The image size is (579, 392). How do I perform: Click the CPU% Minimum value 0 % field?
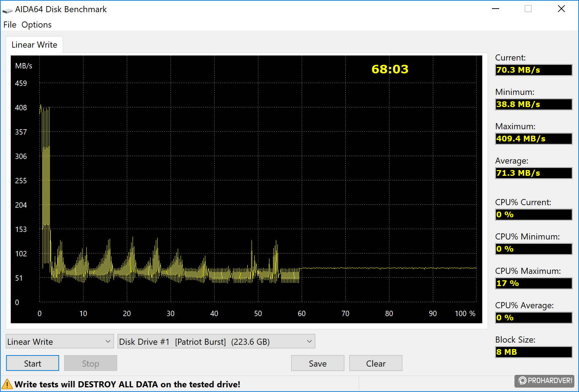(533, 249)
